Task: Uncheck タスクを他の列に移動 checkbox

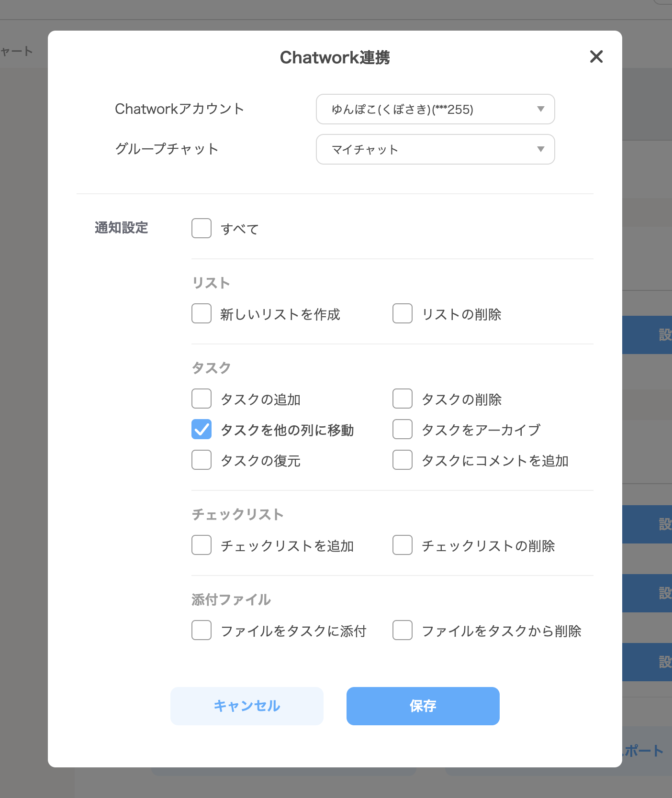Action: tap(202, 429)
